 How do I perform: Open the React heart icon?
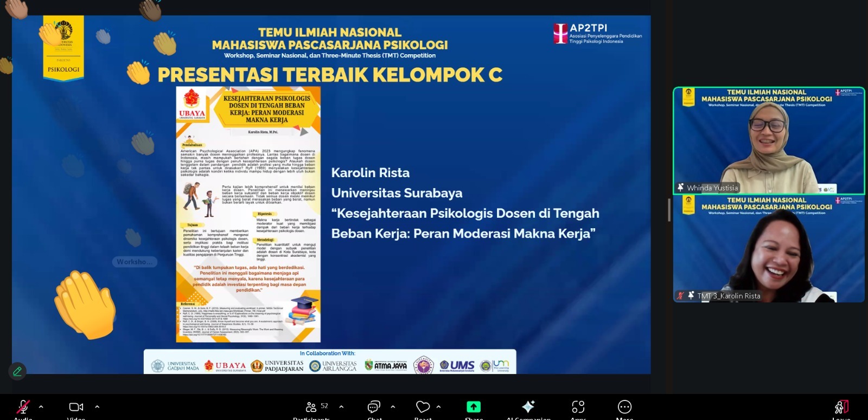point(423,407)
